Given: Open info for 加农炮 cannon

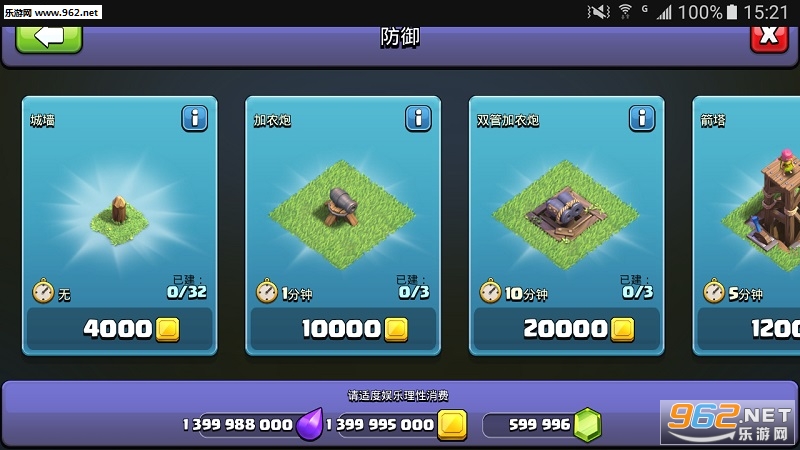Looking at the screenshot, I should click(x=418, y=118).
